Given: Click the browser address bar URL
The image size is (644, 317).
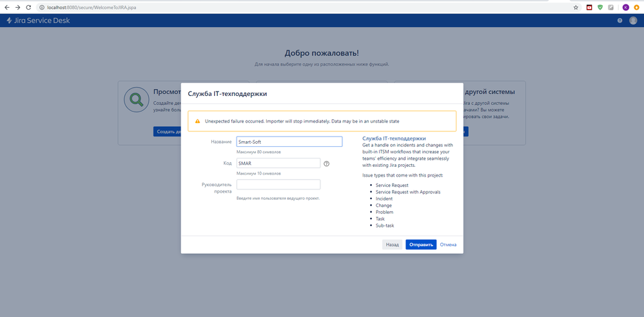Looking at the screenshot, I should (92, 7).
